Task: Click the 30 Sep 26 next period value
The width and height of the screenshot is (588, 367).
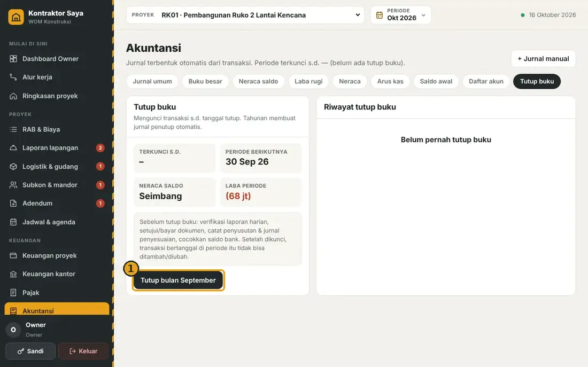Action: tap(247, 162)
